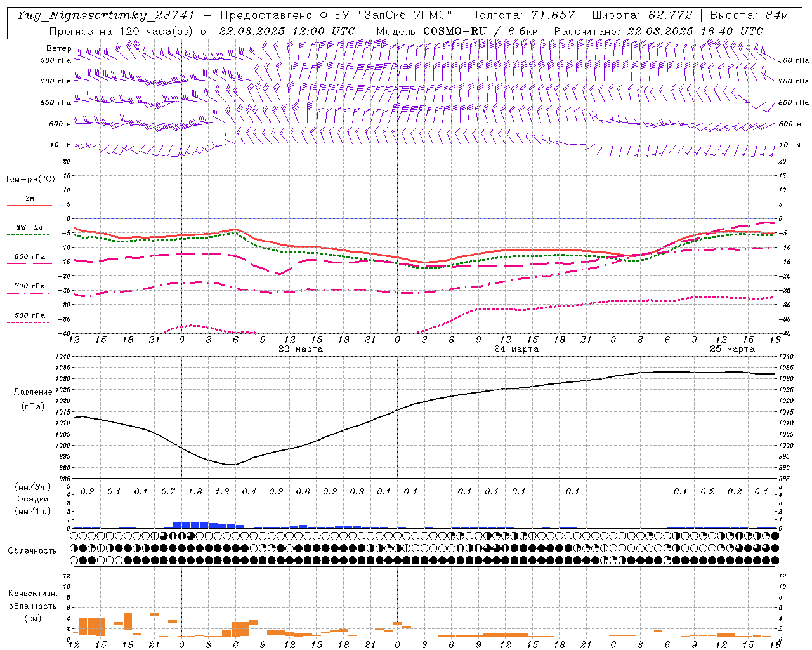Click the 0.7 precipitation value

pos(168,492)
